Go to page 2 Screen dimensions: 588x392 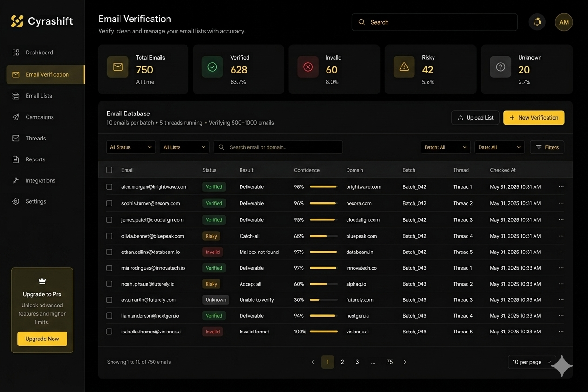pyautogui.click(x=342, y=362)
